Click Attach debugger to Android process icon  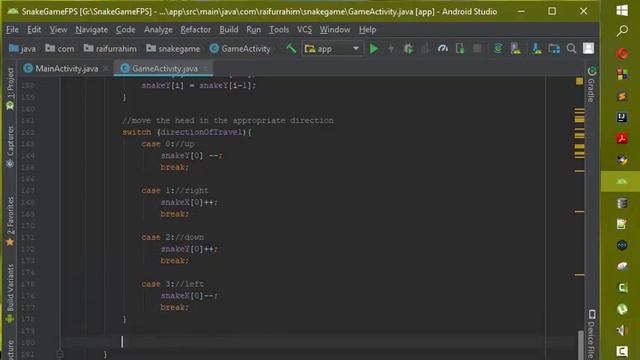[x=460, y=49]
